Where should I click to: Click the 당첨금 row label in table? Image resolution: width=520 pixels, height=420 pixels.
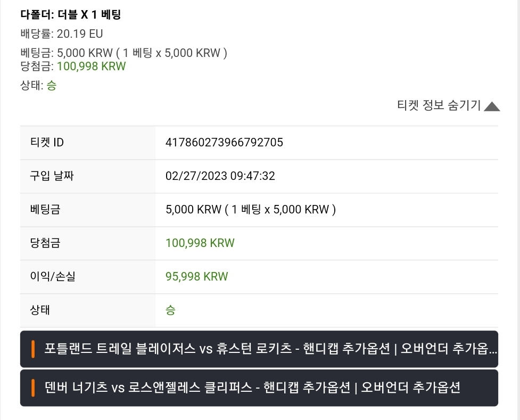pos(45,243)
